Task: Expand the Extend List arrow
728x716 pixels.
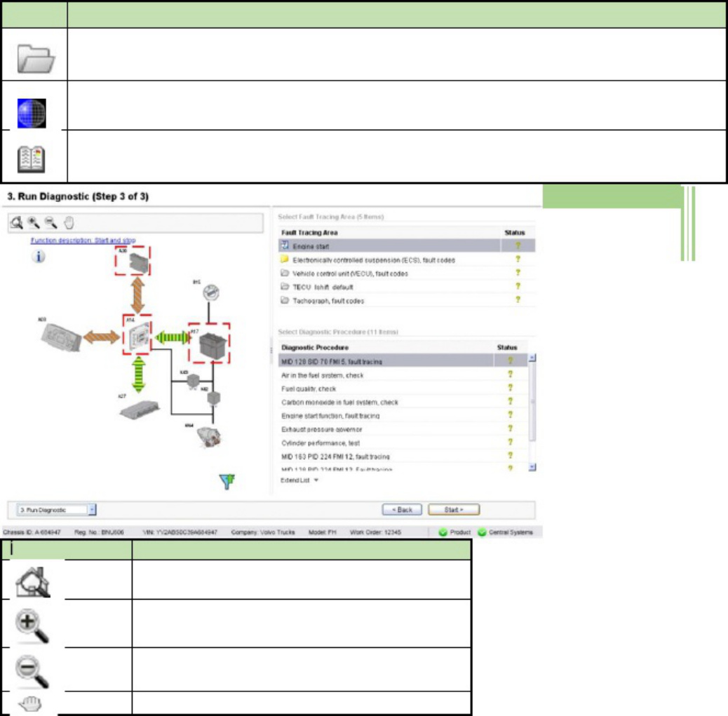Action: pos(316,480)
